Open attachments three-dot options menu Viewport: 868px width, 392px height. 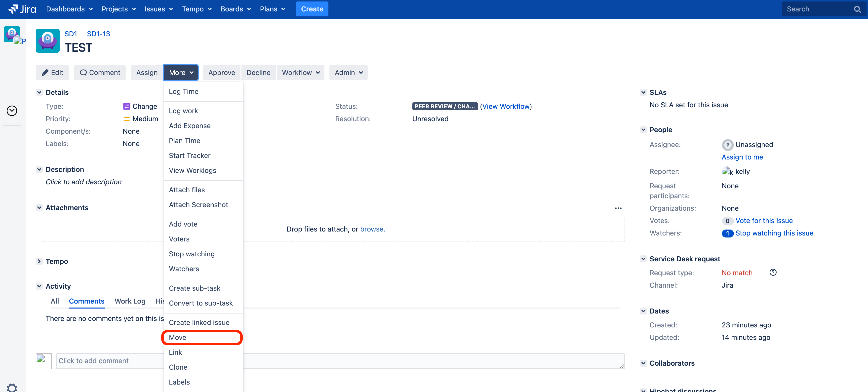point(618,208)
